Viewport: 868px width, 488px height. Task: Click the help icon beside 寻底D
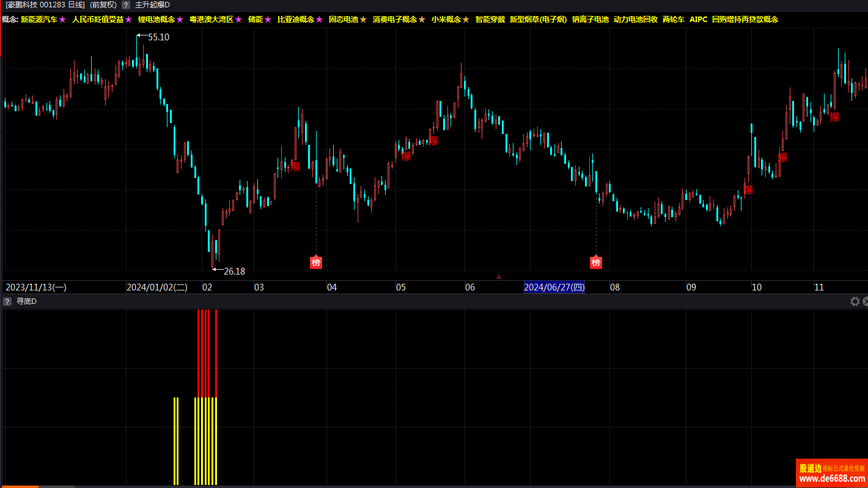coord(7,301)
